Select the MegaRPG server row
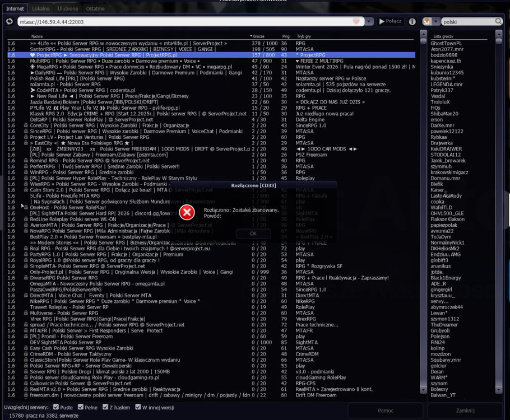This screenshot has width=510, height=420. [x=211, y=67]
